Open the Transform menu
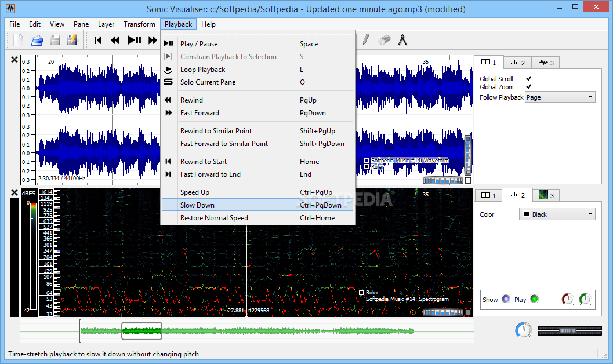 pos(139,24)
